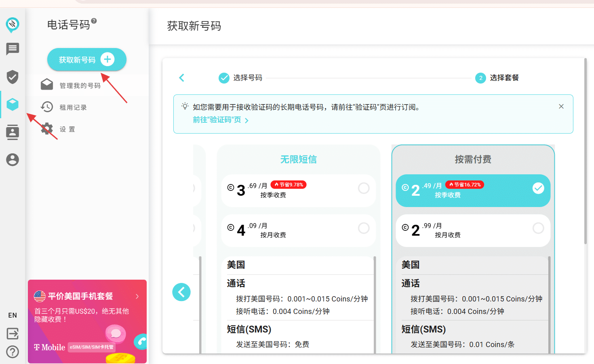Screen dimensions: 594x364
Task: Go back using the chevron above steps
Action: (x=182, y=78)
